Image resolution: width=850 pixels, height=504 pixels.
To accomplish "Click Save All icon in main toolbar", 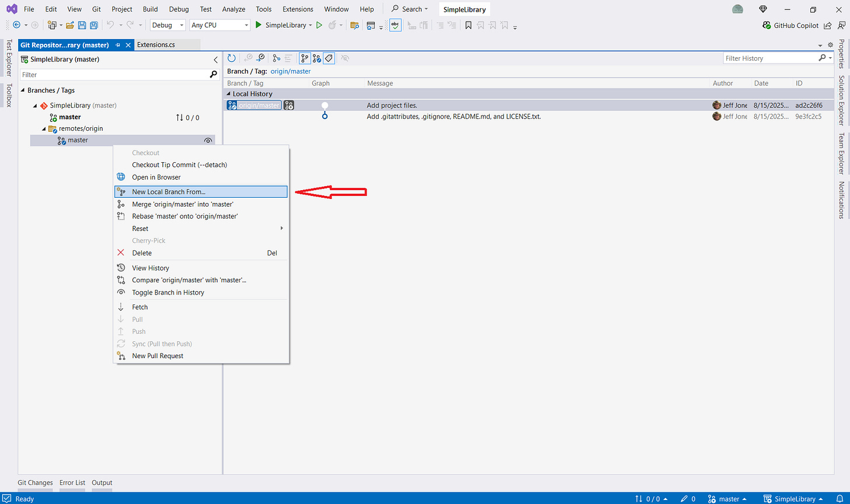I will (x=93, y=25).
